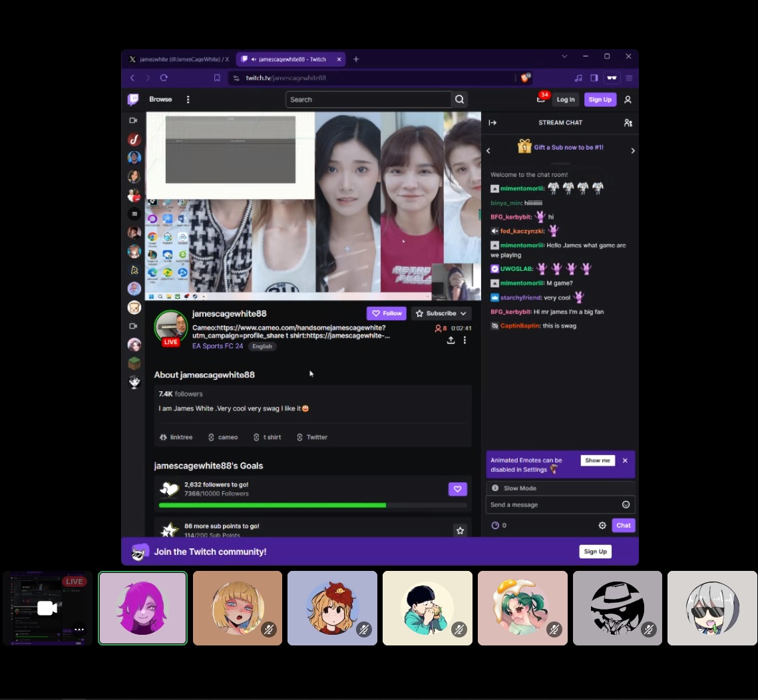Open the Twitch home logo

coord(133,99)
